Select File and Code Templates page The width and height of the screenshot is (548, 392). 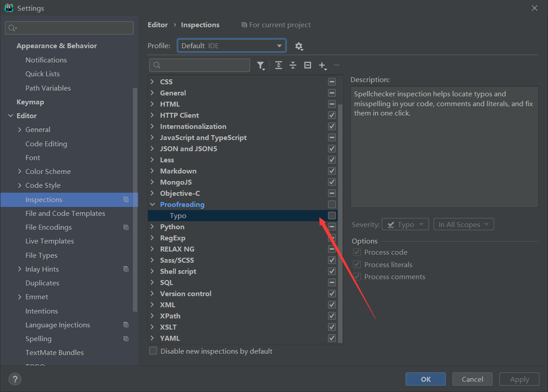[x=65, y=213]
